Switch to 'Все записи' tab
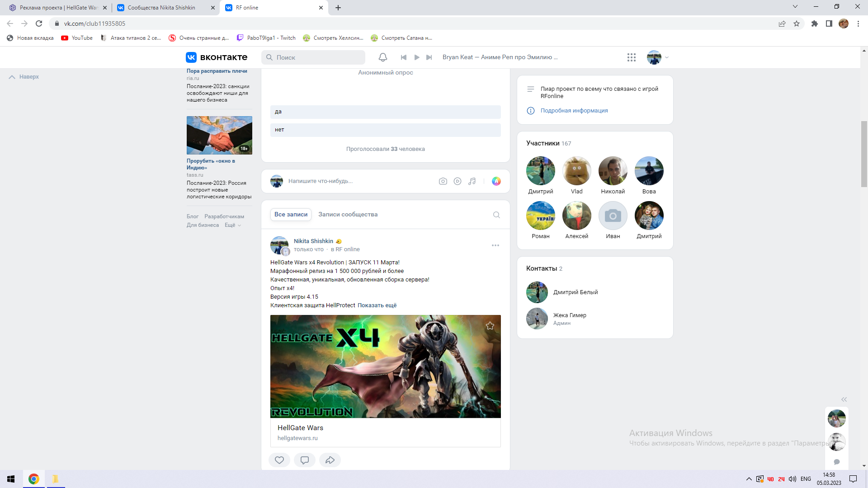 point(291,215)
